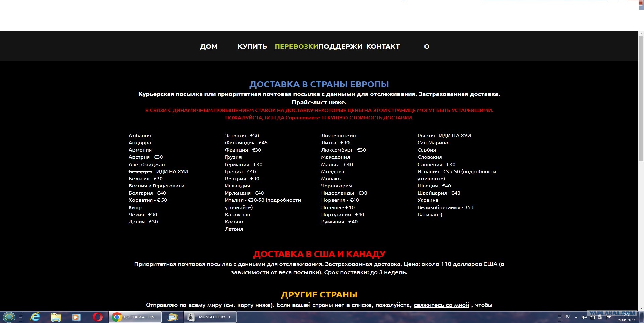Click the page scrollbar up arrow
Screen dimensions: 644x323
[x=641, y=34]
